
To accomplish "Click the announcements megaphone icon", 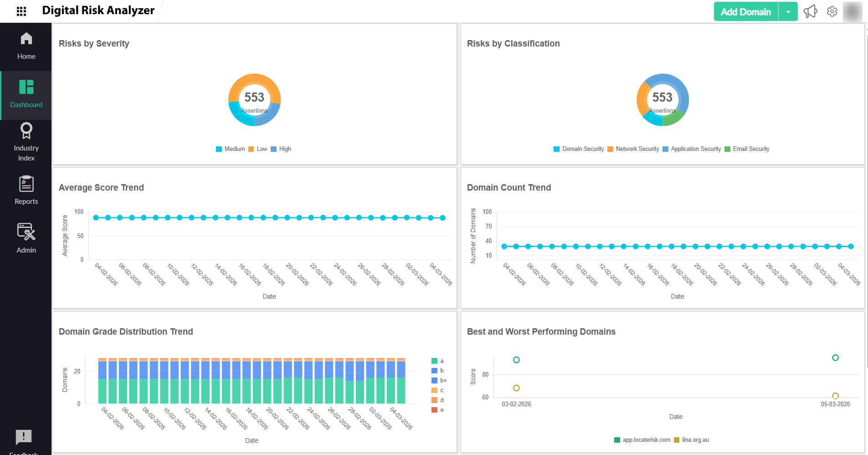I will (810, 11).
